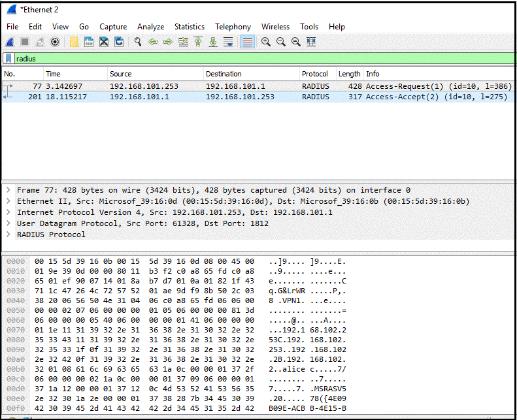Open capture options gear icon
Viewport: 517px width, 420px height.
pos(55,42)
